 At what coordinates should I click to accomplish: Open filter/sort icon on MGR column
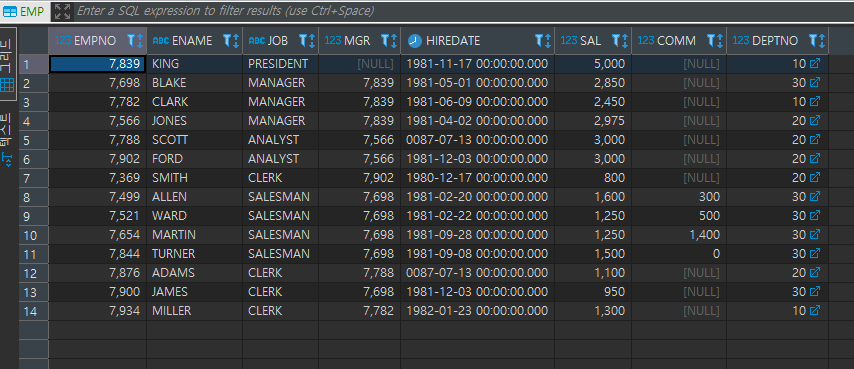coord(389,40)
